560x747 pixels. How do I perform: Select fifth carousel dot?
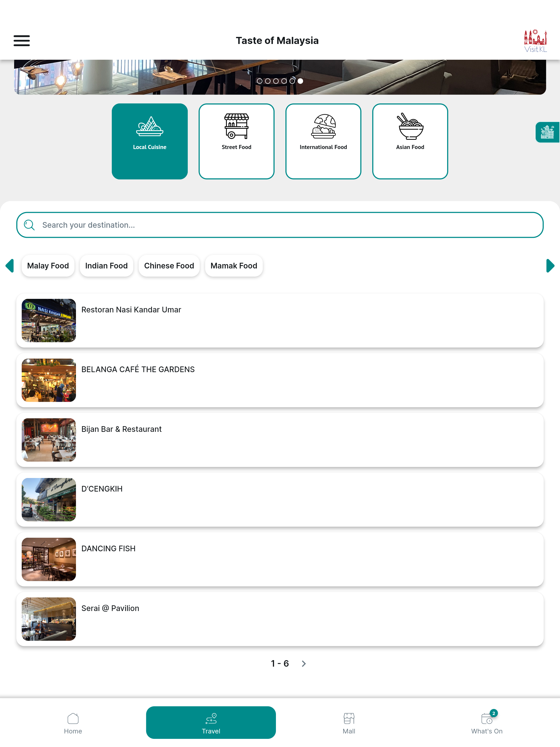click(x=292, y=81)
